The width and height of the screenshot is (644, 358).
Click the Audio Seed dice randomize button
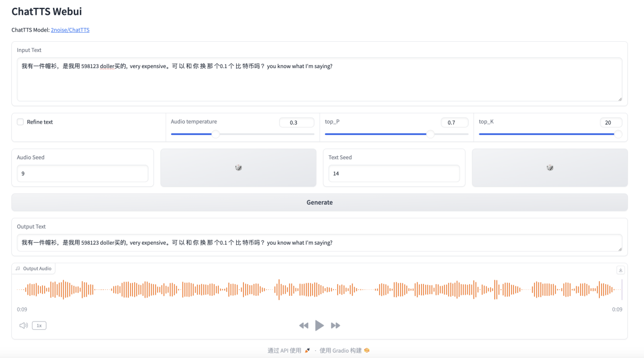tap(238, 168)
